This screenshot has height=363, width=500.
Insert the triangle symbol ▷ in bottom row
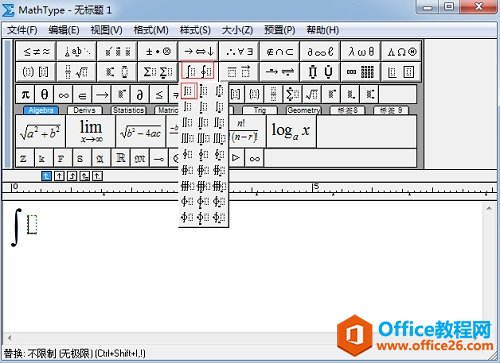point(236,158)
